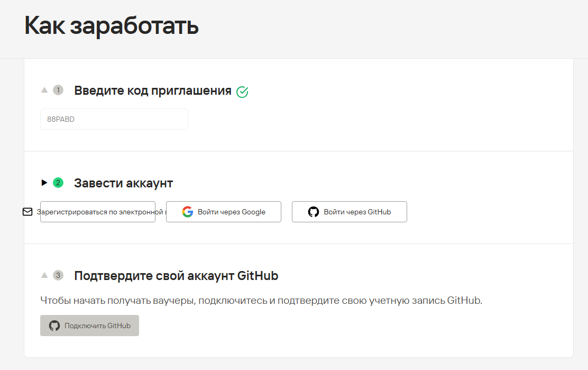Expand the 'Завести аккаунт' section black arrow
This screenshot has height=370, width=588.
[44, 183]
